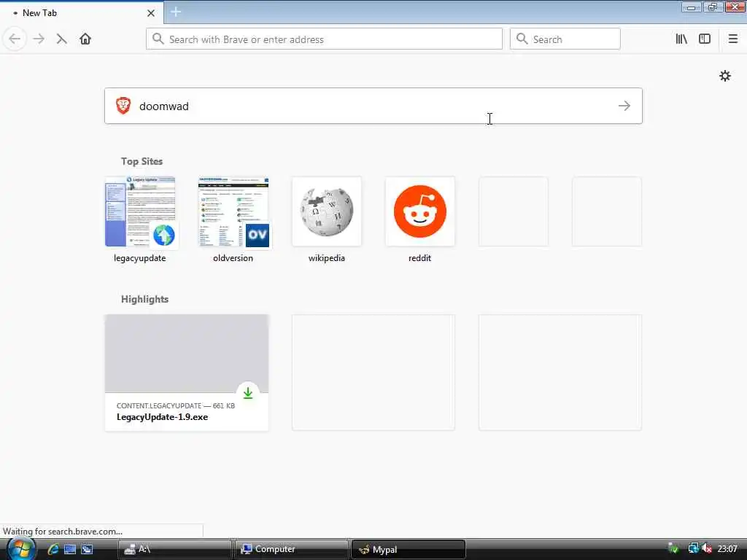The width and height of the screenshot is (747, 560).
Task: Click the 23:07 taskbar clock
Action: (727, 549)
